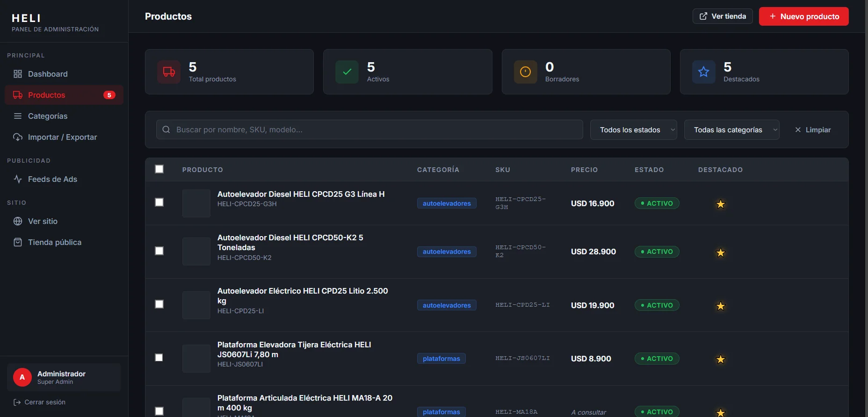This screenshot has width=868, height=417.
Task: Toggle featured star for HELI CPCD25 G3
Action: click(720, 204)
